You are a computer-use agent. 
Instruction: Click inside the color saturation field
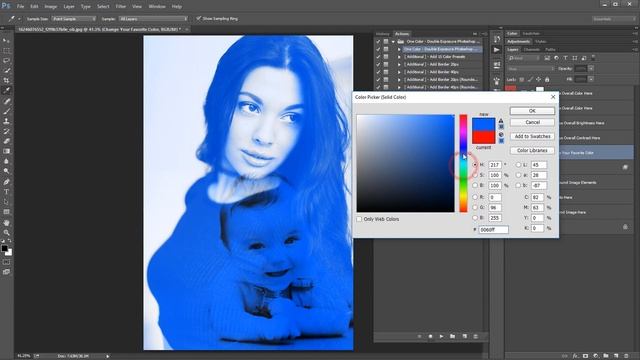(405, 163)
